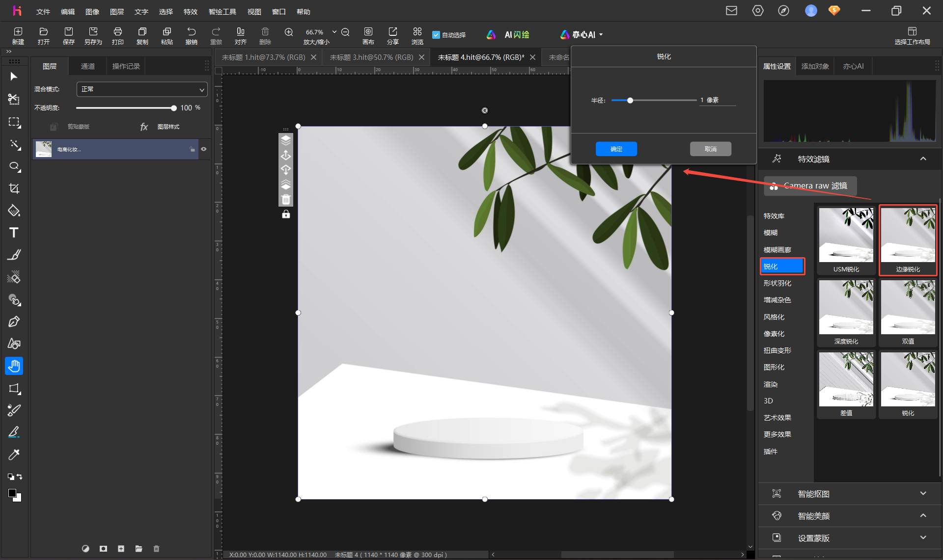Click the 图层样式 button
This screenshot has height=560, width=943.
point(160,127)
